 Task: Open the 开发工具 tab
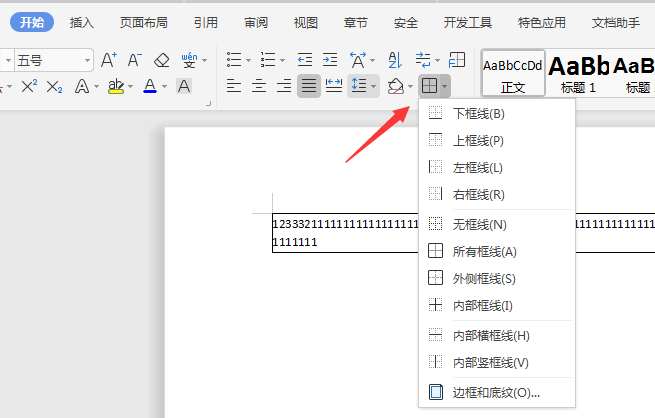(x=468, y=23)
